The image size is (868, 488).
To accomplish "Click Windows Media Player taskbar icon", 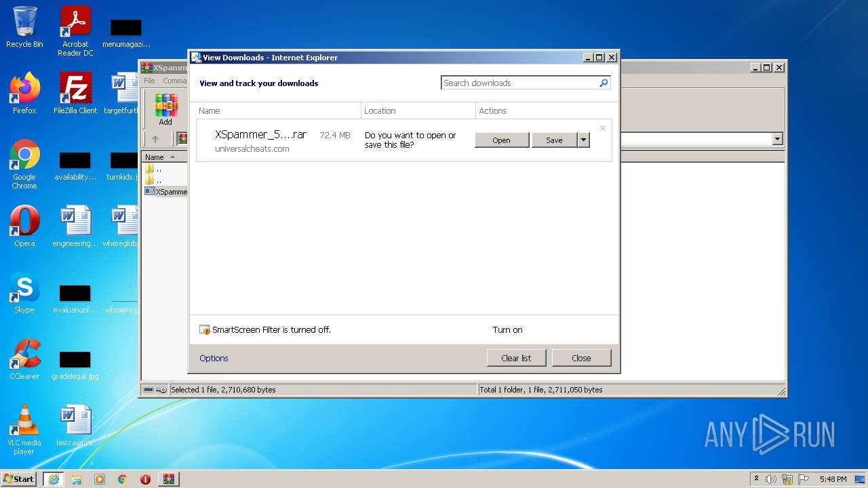I will (100, 479).
